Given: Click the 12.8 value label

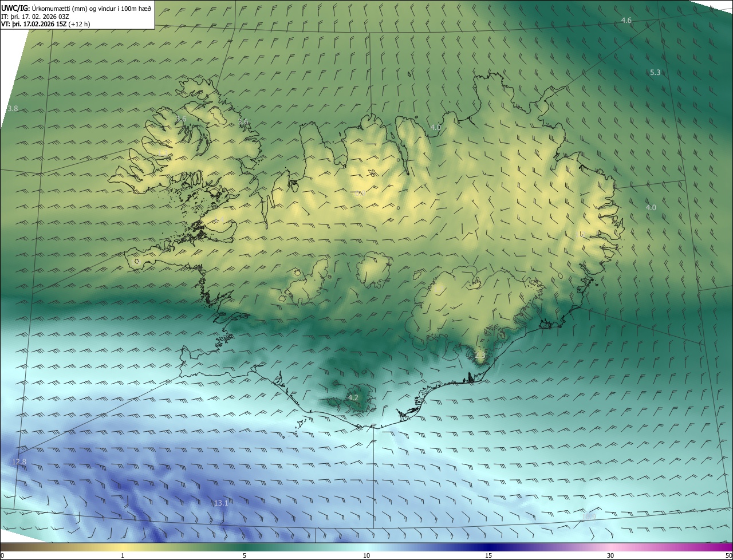Looking at the screenshot, I should click(x=19, y=462).
